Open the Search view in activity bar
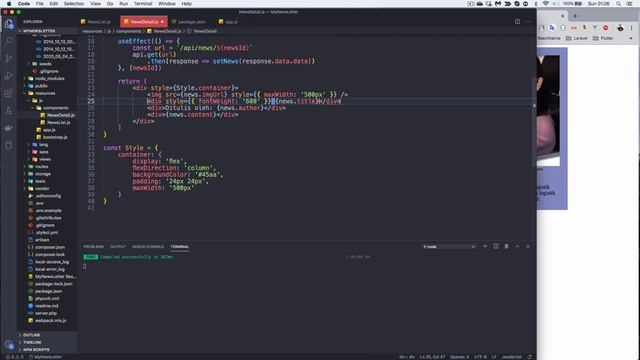This screenshot has width=640, height=360. coord(9,41)
